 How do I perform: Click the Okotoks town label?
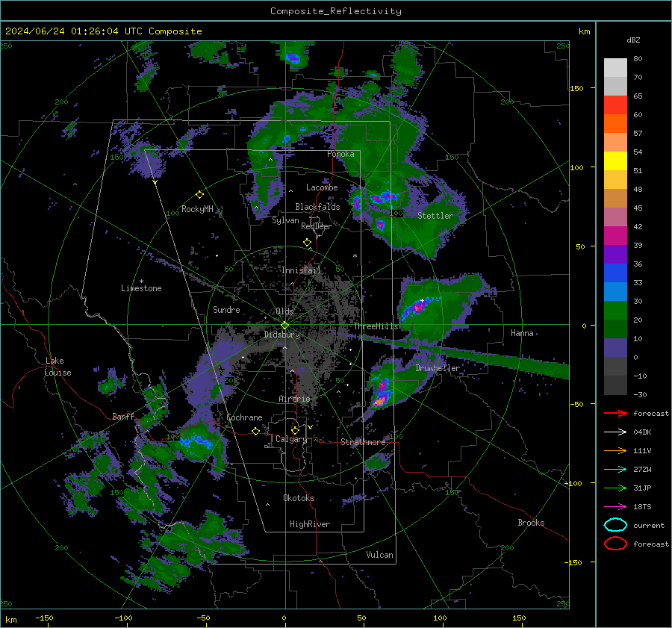pos(299,498)
